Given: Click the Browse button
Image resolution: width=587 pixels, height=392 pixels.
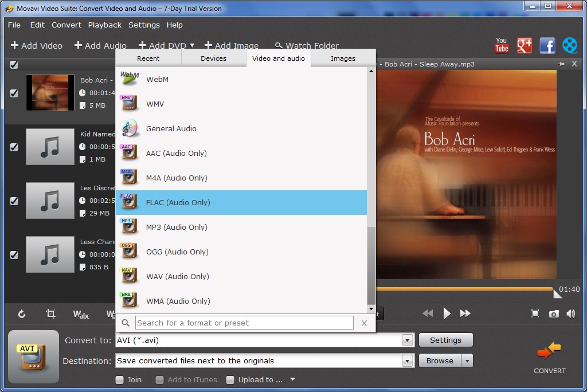Looking at the screenshot, I should (440, 361).
